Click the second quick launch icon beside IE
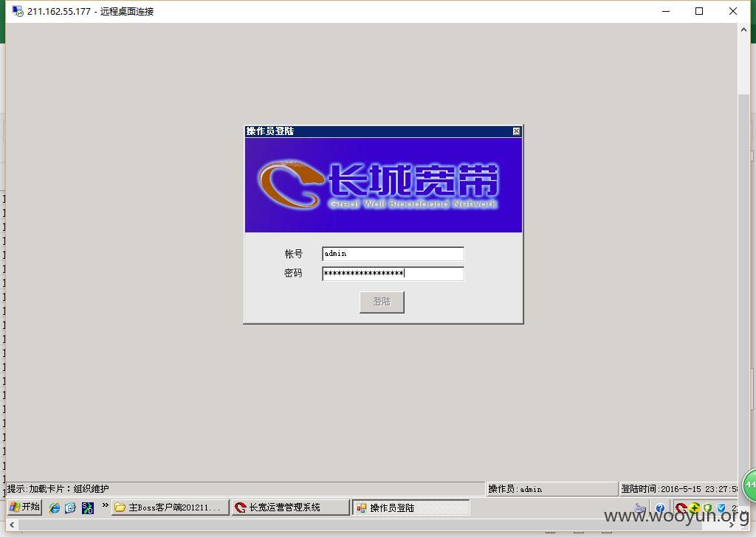 click(70, 507)
